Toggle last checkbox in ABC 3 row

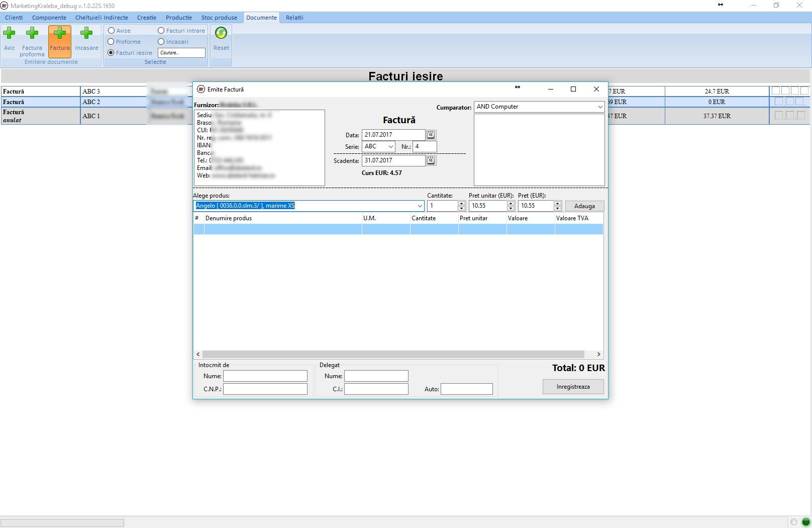[x=804, y=91]
